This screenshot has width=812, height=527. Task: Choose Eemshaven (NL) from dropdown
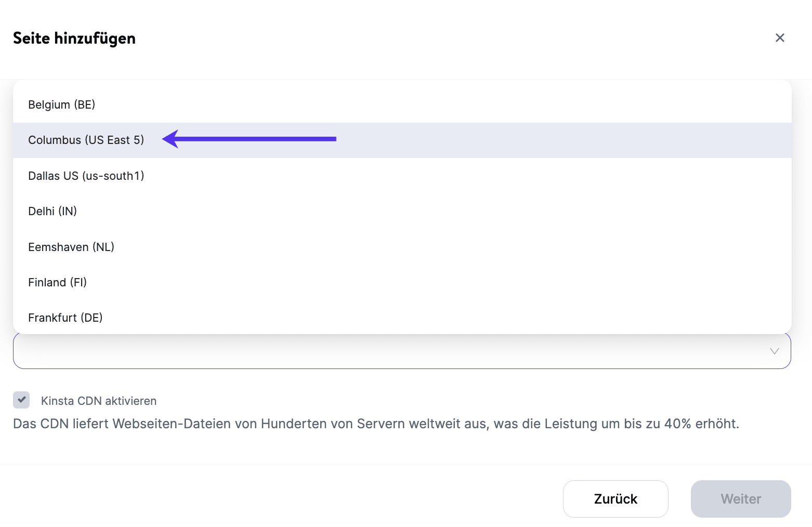(x=71, y=247)
